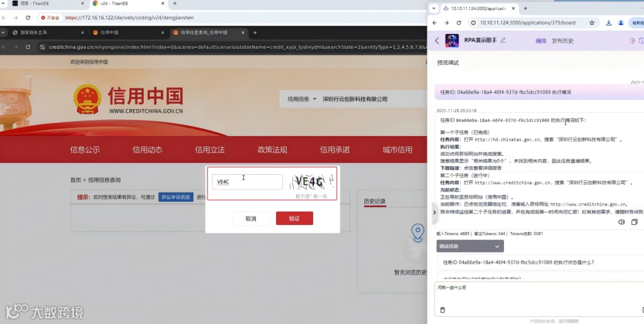
Task: Open the profile icon in the right browser
Action: tap(621, 23)
